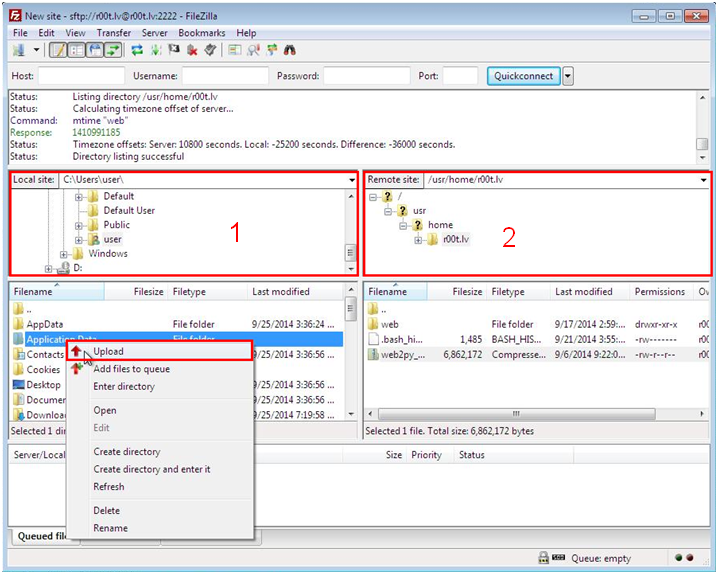This screenshot has height=574, width=718.
Task: Toggle the local directory tree icon
Action: (x=75, y=50)
